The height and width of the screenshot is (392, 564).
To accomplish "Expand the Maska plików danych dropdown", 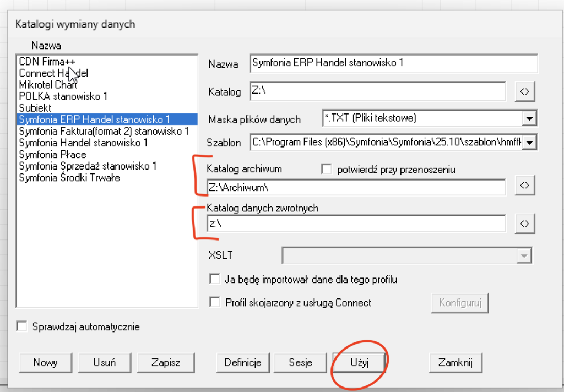I will point(529,118).
